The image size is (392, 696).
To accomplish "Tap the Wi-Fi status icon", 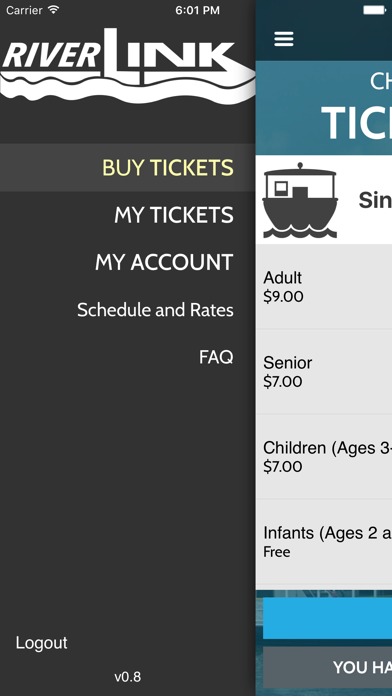I will [x=53, y=10].
